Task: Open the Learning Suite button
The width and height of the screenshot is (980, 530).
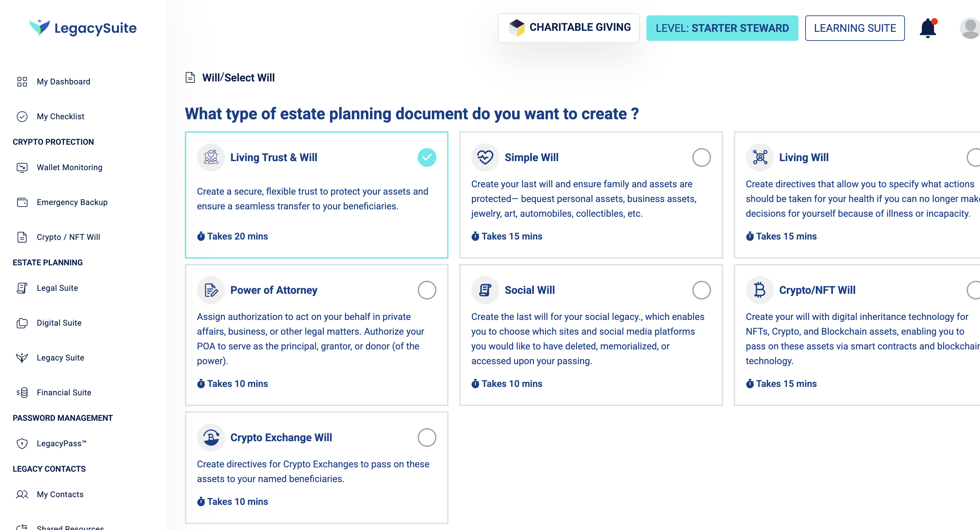Action: click(x=854, y=28)
